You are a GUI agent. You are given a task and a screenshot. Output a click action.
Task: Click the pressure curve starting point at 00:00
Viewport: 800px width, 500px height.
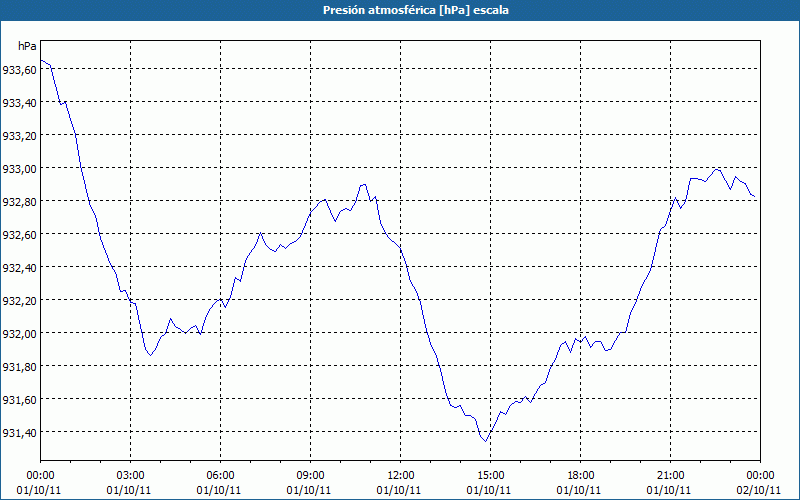(41, 60)
